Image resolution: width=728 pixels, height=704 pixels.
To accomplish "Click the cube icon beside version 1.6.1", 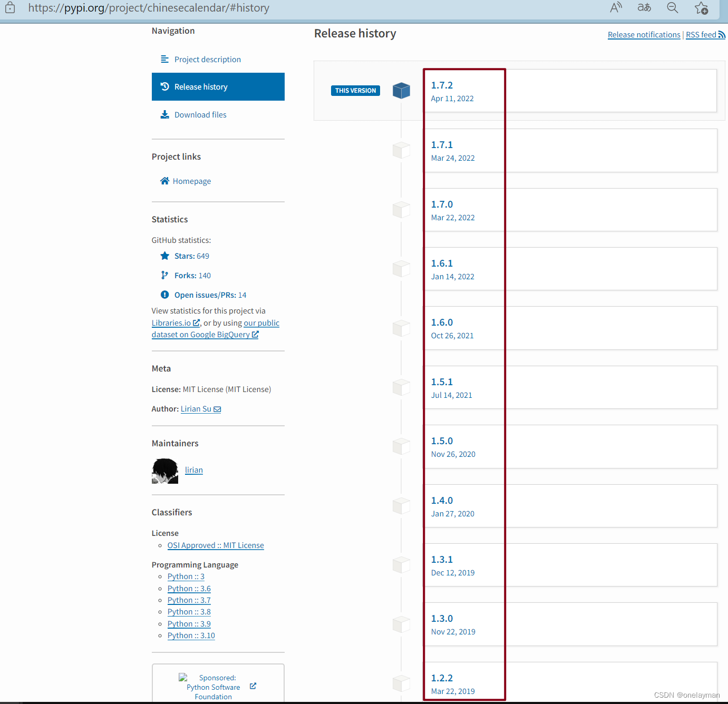I will click(401, 269).
